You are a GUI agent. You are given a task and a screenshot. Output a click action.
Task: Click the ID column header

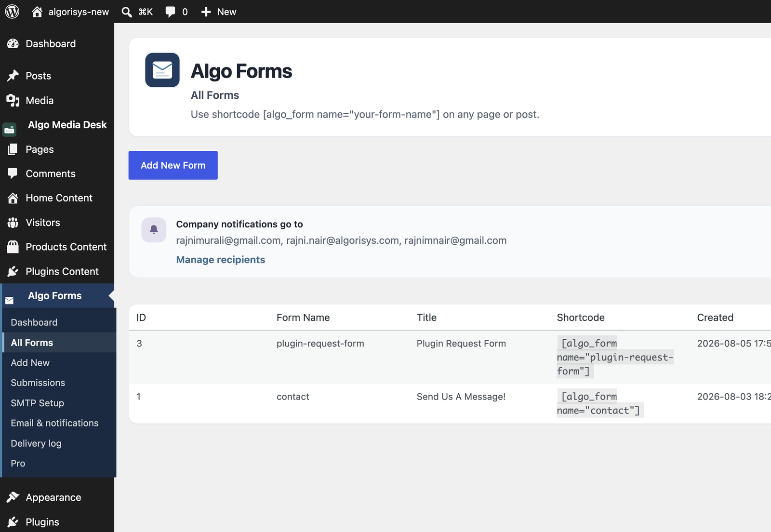click(141, 318)
